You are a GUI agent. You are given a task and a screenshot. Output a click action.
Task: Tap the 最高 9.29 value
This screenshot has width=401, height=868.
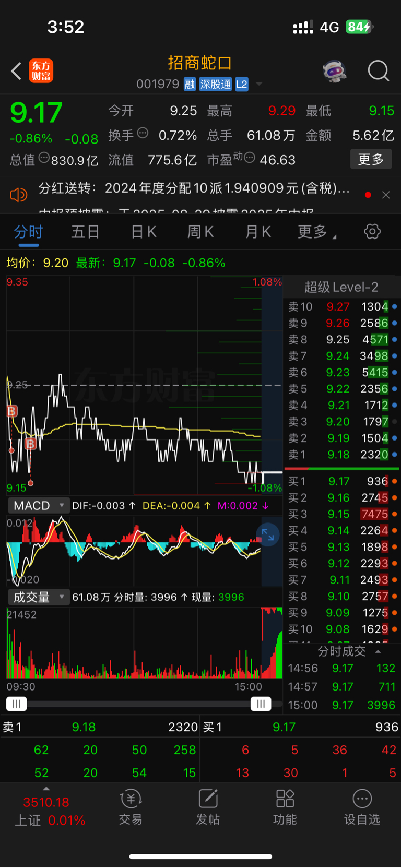[x=282, y=111]
